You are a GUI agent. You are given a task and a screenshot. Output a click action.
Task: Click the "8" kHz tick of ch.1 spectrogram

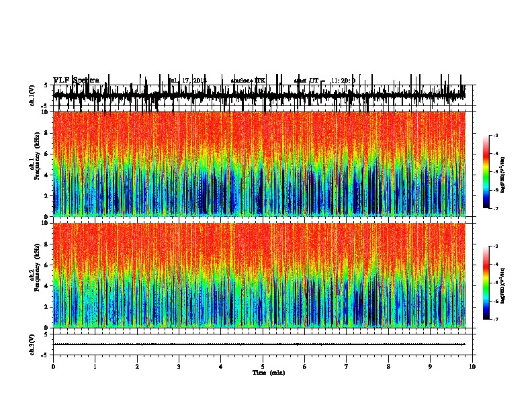47,133
